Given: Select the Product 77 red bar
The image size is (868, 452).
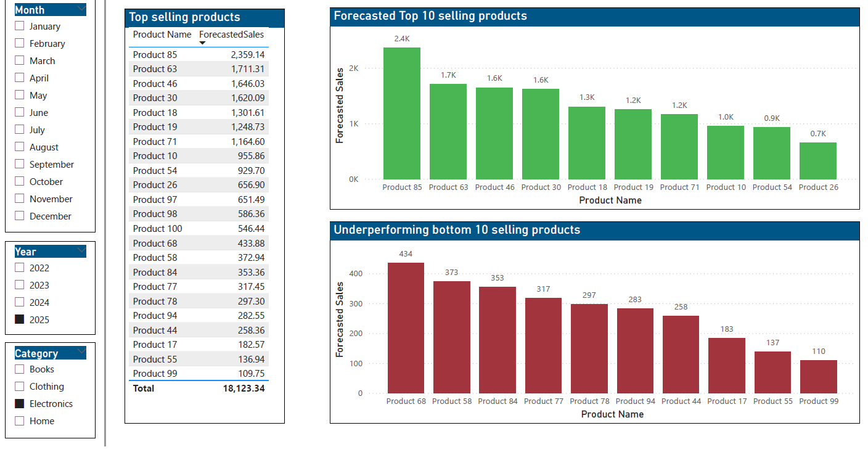Looking at the screenshot, I should pos(544,345).
